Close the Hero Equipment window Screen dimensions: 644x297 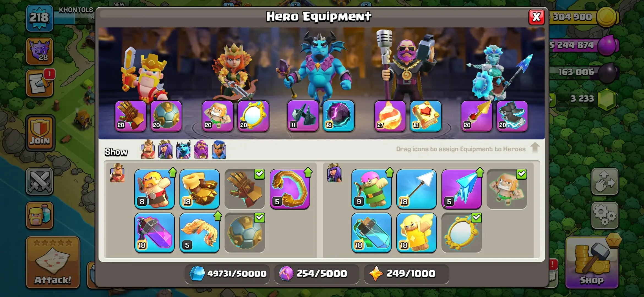(x=536, y=17)
